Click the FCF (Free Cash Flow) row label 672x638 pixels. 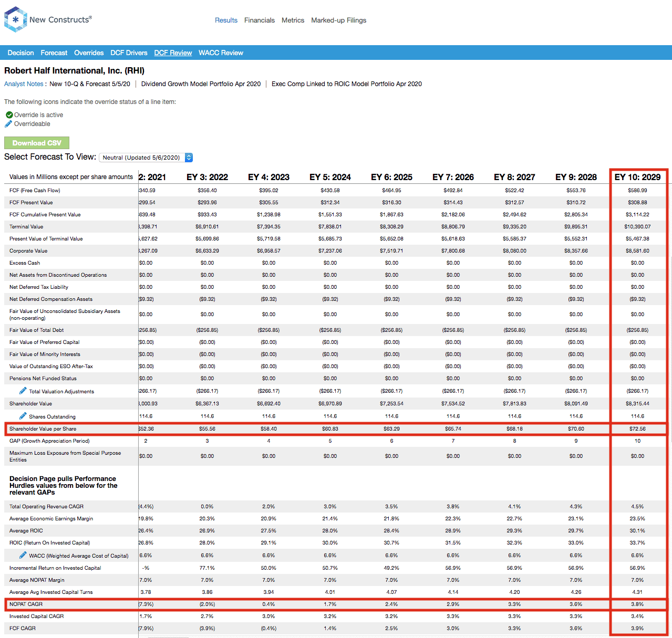point(35,190)
